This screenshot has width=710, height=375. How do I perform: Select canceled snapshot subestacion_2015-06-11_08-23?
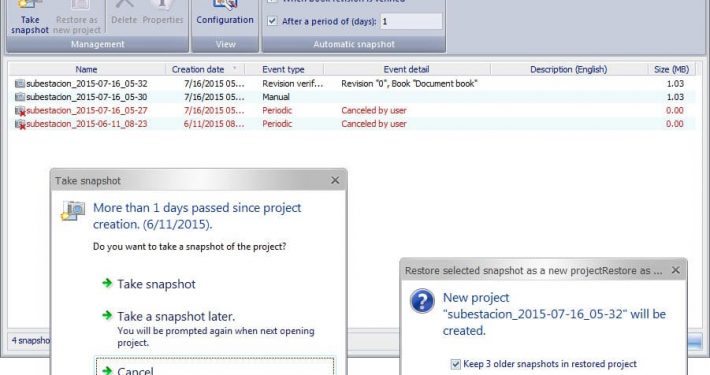(352, 124)
